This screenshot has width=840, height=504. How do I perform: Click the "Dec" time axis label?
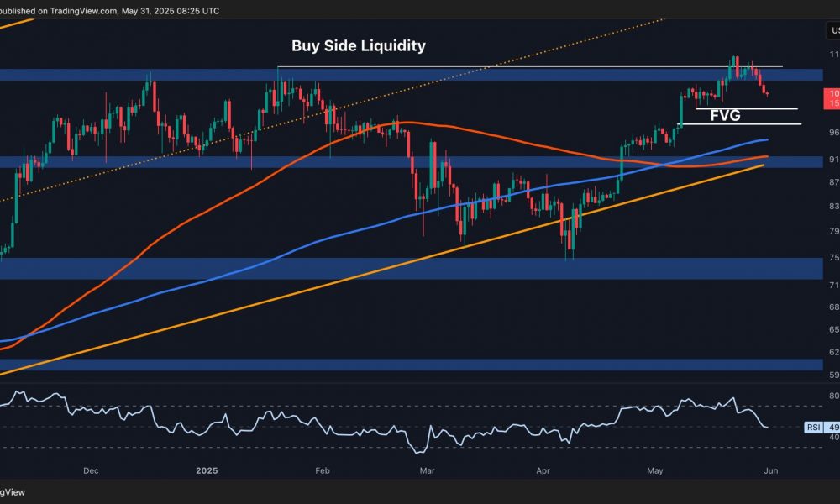coord(91,470)
